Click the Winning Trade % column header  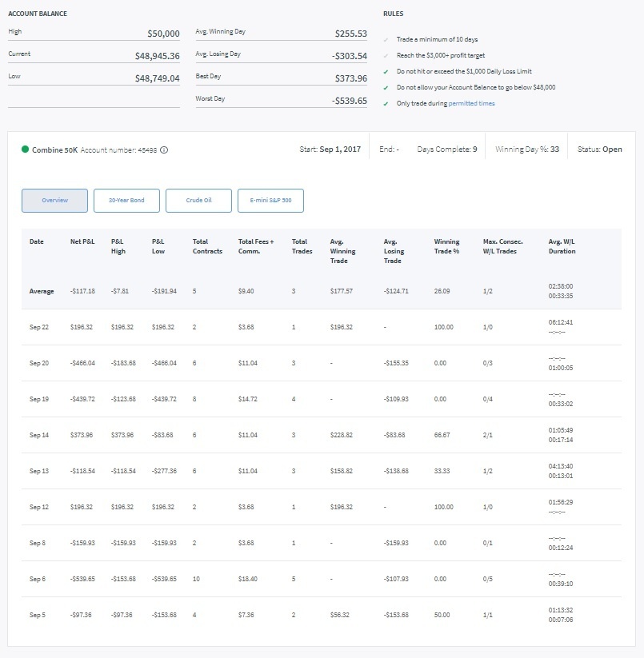(x=447, y=246)
